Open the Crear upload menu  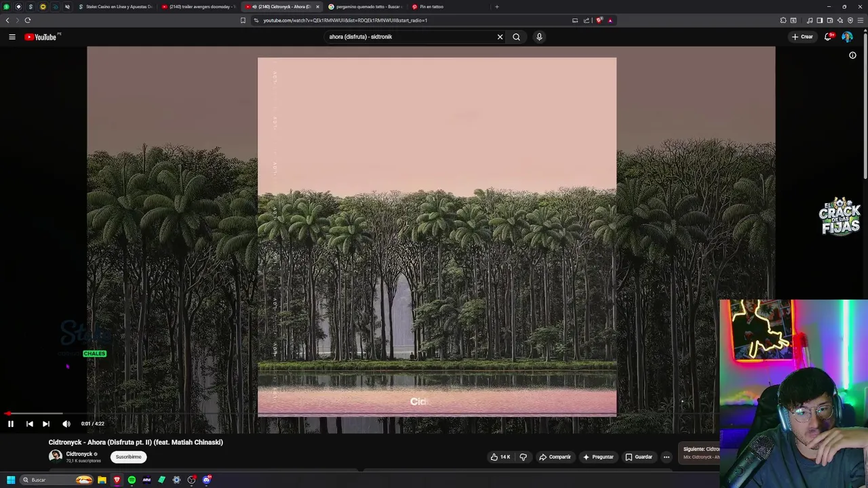pos(802,37)
